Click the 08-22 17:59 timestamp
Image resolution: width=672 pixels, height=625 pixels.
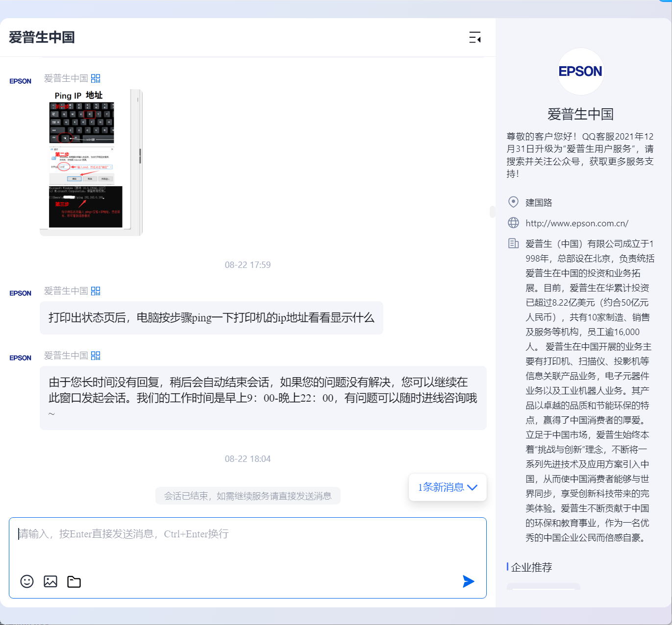pyautogui.click(x=248, y=265)
